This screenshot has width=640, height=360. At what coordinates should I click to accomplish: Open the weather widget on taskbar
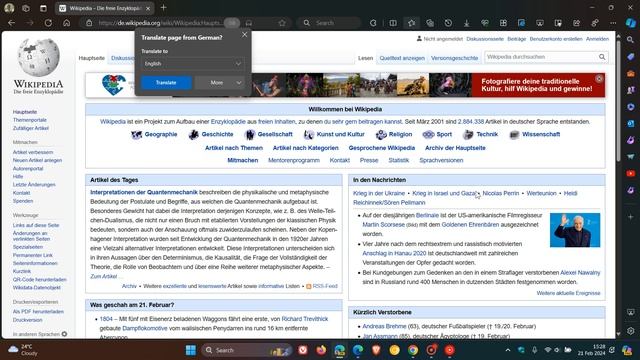[22, 350]
